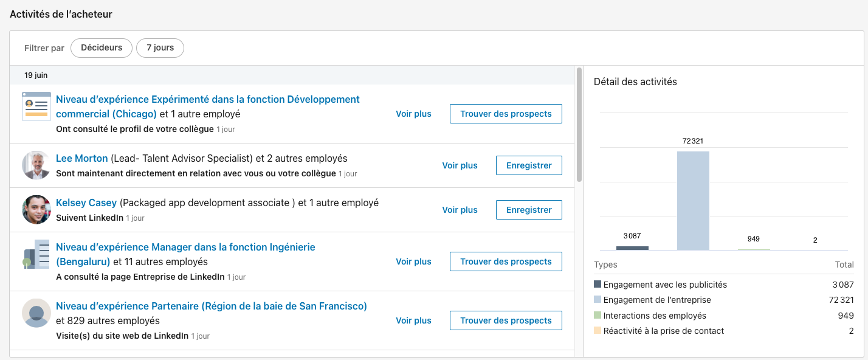This screenshot has width=868, height=360.
Task: Click Trouver des prospects for the Chicago row
Action: (506, 114)
